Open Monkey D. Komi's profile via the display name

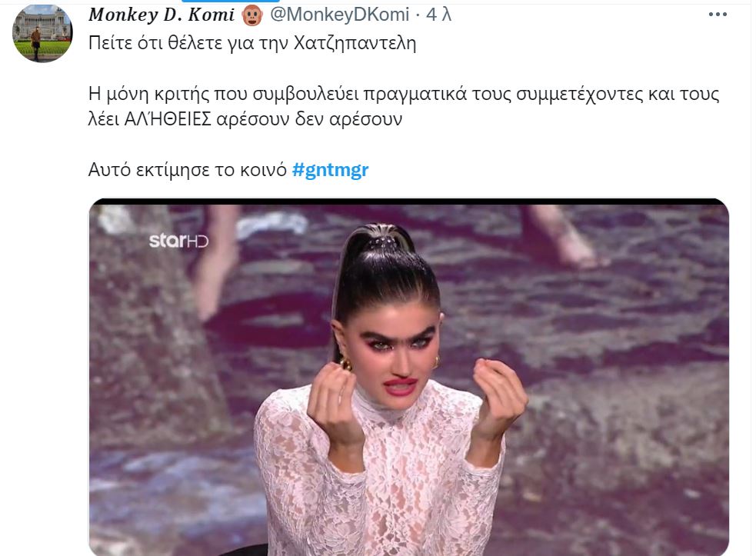coord(162,15)
